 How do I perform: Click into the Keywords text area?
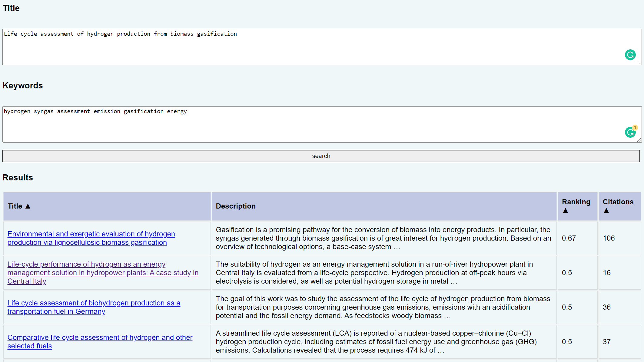(303, 124)
